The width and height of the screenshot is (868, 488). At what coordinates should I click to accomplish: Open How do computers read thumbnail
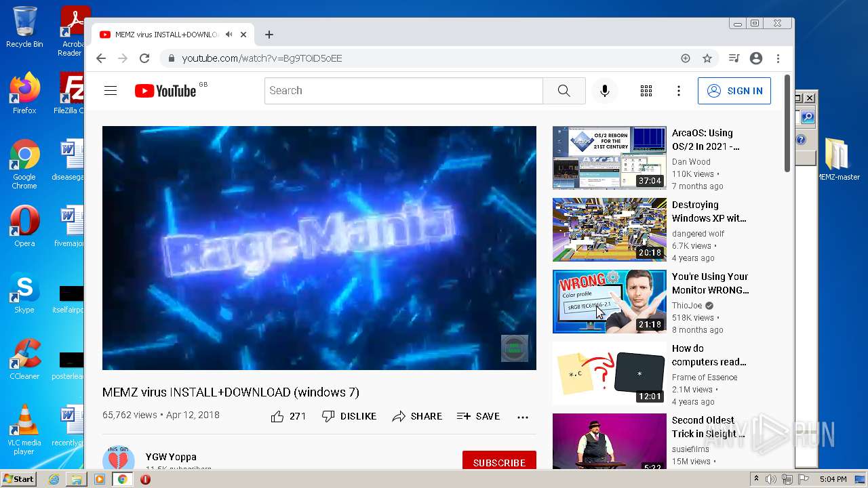coord(610,373)
